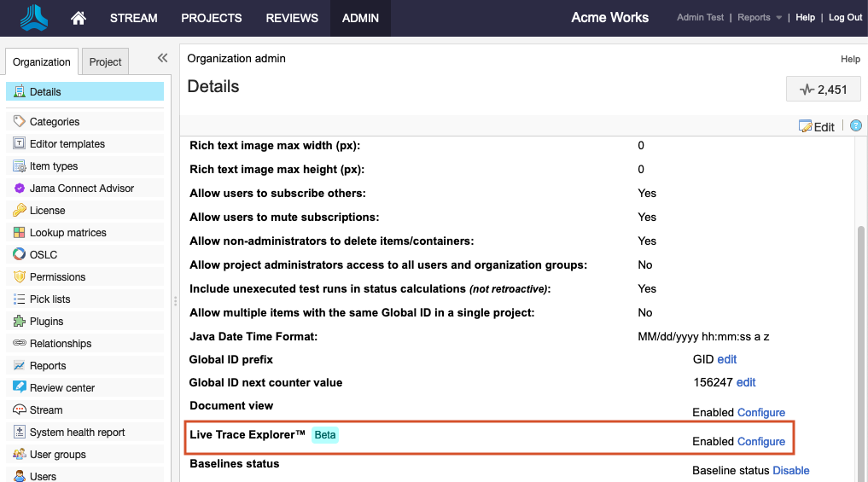Click the Edit button label
868x482 pixels.
824,127
